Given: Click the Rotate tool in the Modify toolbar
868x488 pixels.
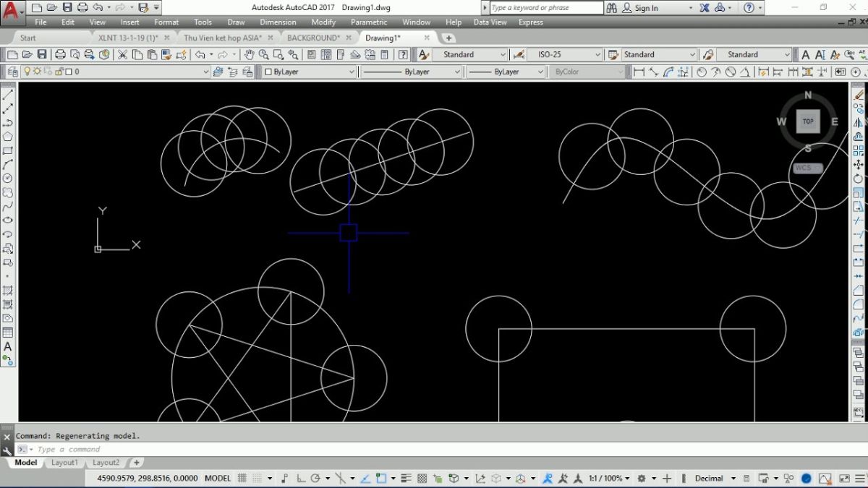Looking at the screenshot, I should tap(859, 179).
